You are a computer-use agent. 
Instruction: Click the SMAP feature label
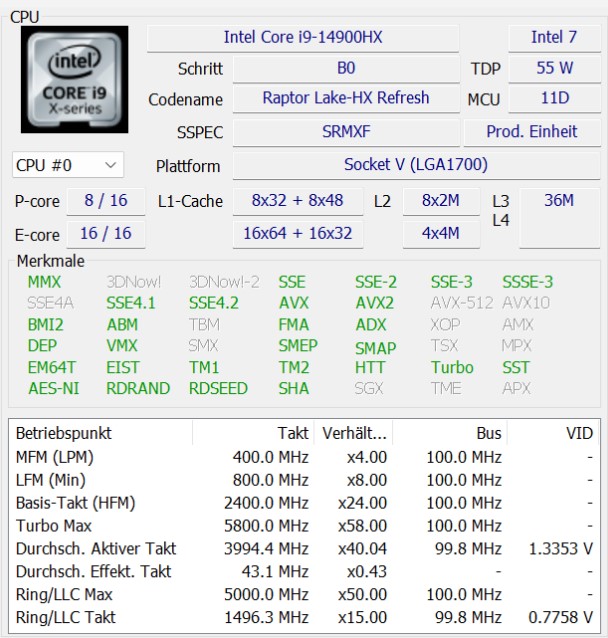coord(375,348)
